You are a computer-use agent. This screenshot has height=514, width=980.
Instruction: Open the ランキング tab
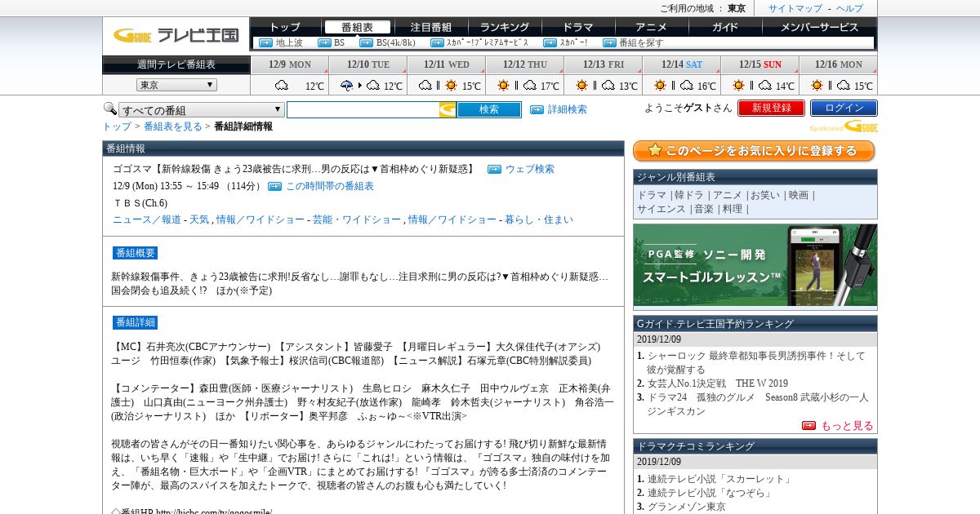pyautogui.click(x=505, y=27)
